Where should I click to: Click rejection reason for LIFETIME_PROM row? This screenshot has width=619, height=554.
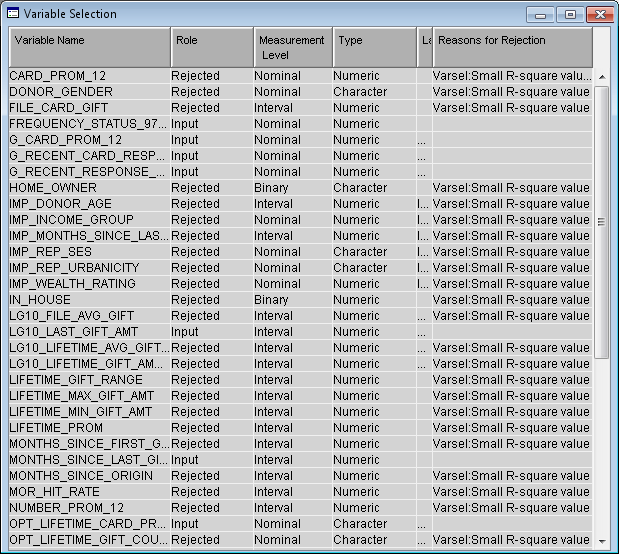(511, 428)
